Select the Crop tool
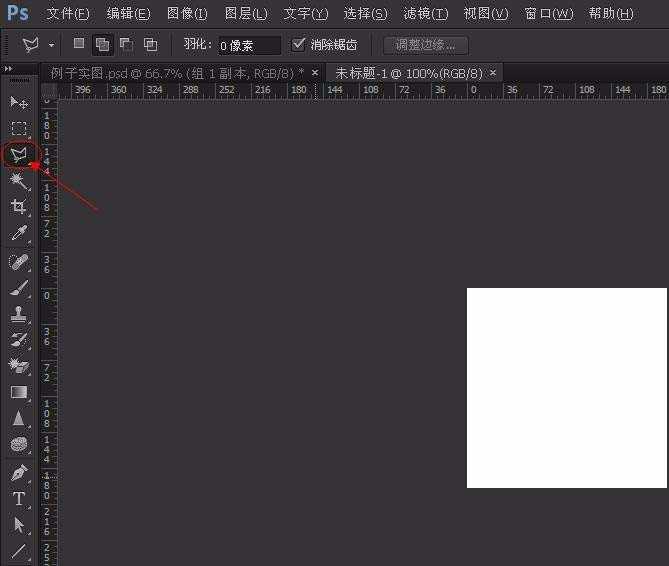 click(18, 207)
